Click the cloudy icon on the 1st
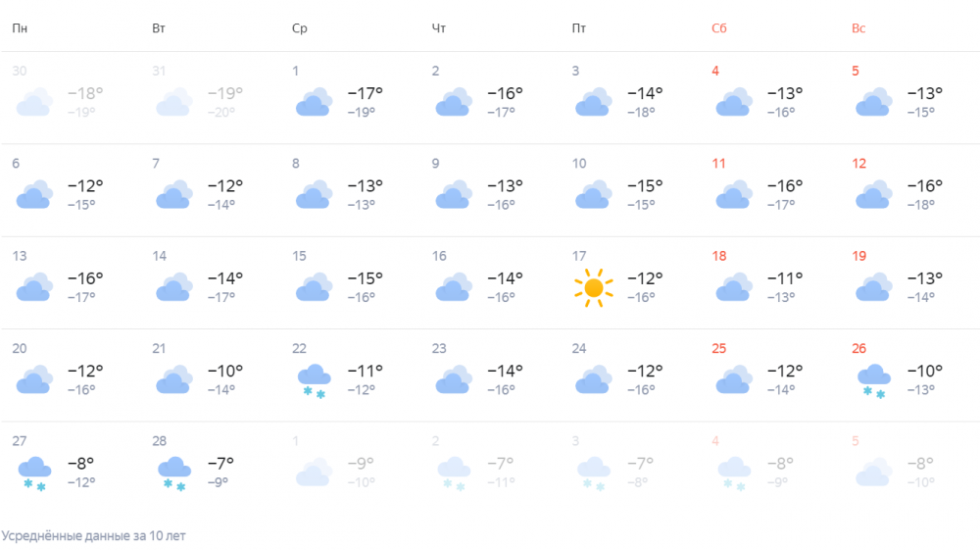The width and height of the screenshot is (980, 550). (314, 103)
